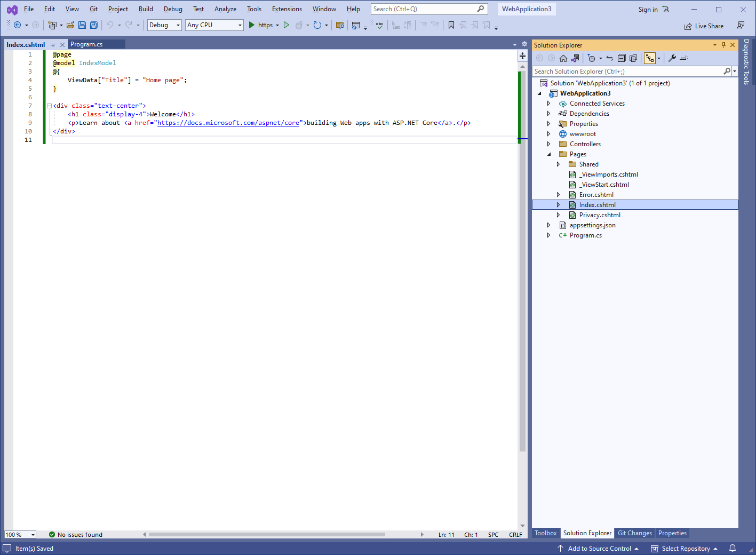Click the Live Share button
This screenshot has width=756, height=555.
[704, 26]
